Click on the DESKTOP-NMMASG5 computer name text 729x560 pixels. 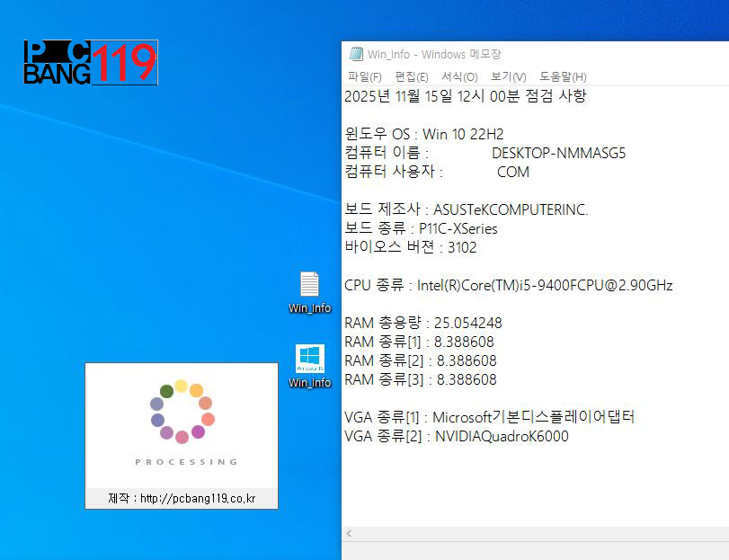pos(558,153)
